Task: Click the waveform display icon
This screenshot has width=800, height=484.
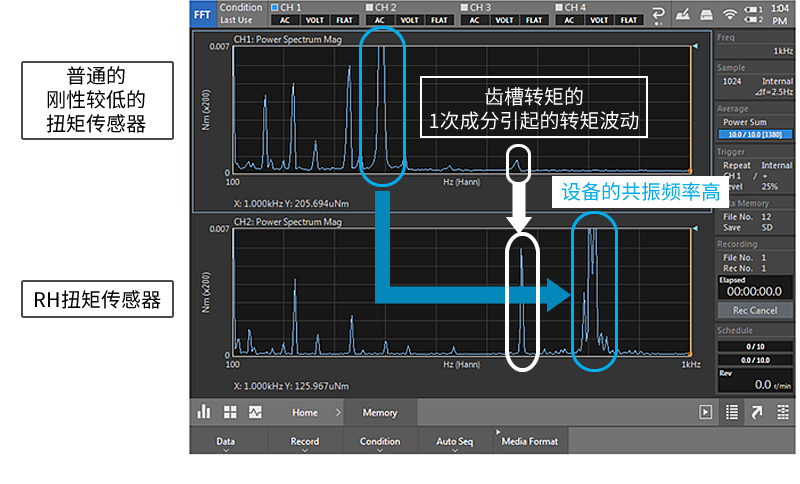Action: (x=255, y=412)
